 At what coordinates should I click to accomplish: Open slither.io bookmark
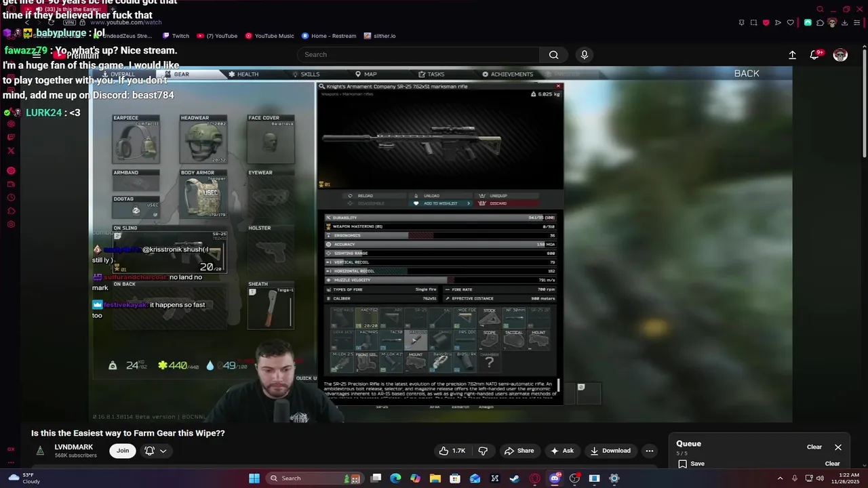(380, 36)
